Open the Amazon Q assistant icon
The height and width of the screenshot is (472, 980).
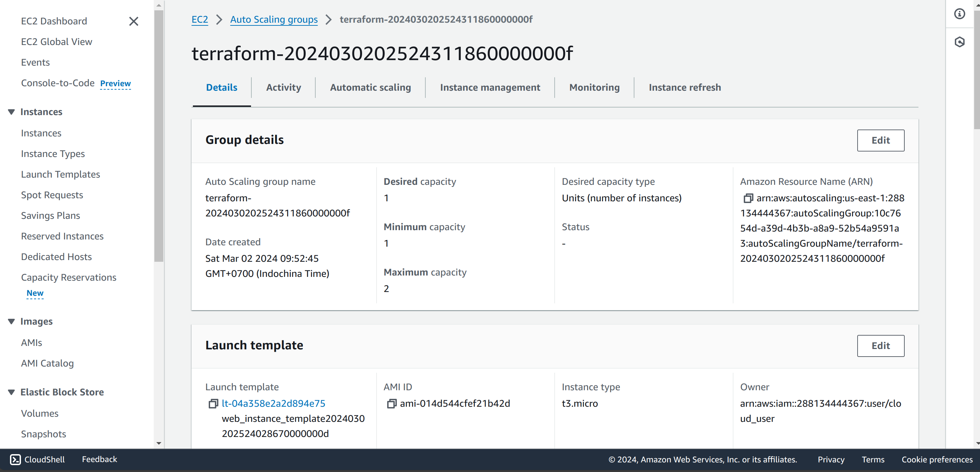click(x=959, y=42)
